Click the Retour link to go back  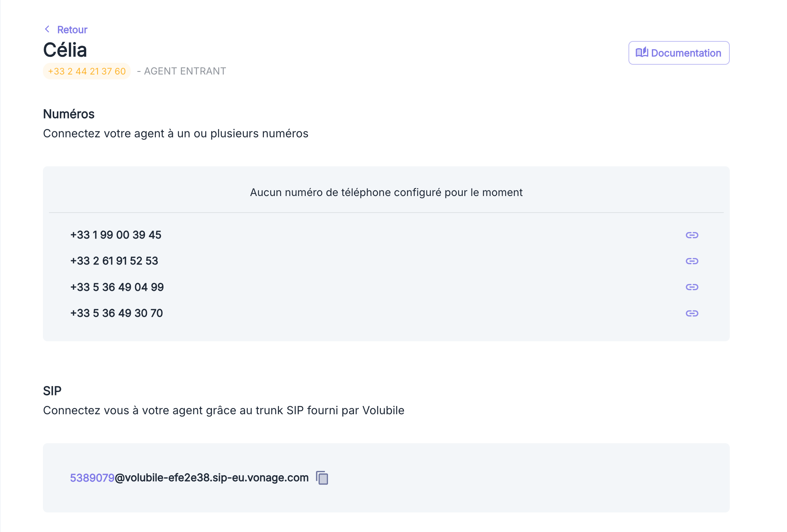[x=72, y=29]
